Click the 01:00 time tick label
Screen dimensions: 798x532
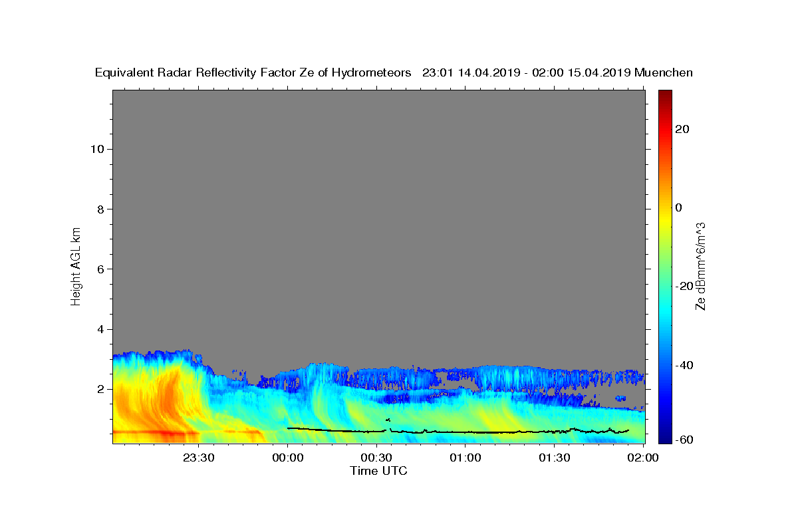click(x=465, y=458)
